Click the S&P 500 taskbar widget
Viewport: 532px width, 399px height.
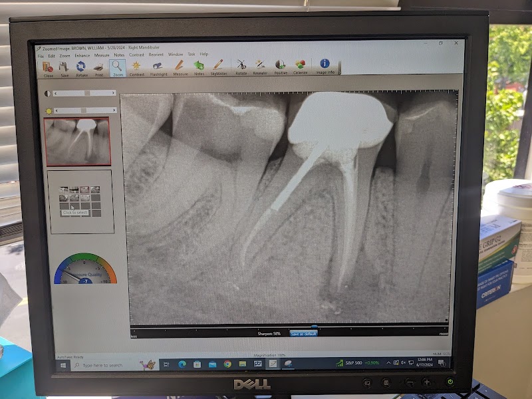357,363
